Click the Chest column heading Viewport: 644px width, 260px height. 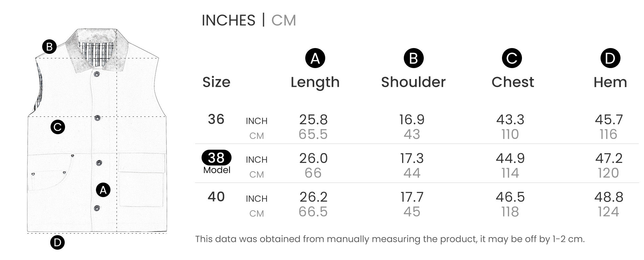[x=513, y=82]
